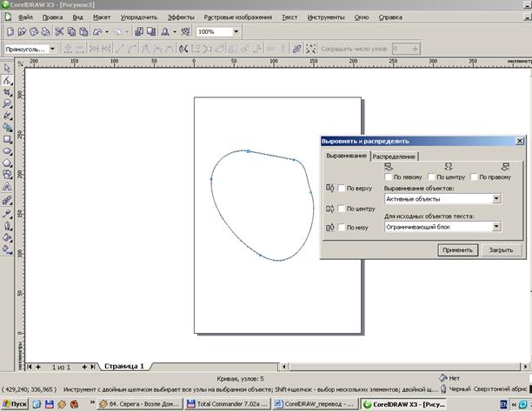Screen dimensions: 532x412
Task: Switch to the Распределение tab
Action: click(394, 156)
